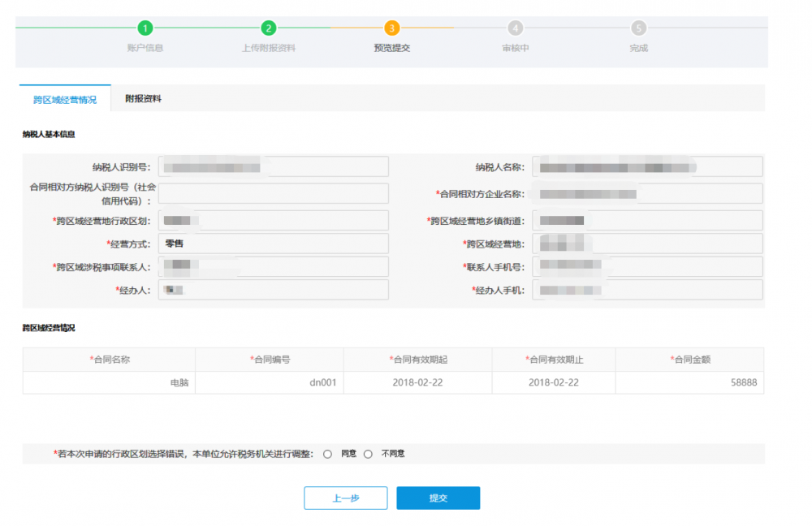Click the 纳税人识别号 input field
This screenshot has width=812, height=526.
[273, 166]
